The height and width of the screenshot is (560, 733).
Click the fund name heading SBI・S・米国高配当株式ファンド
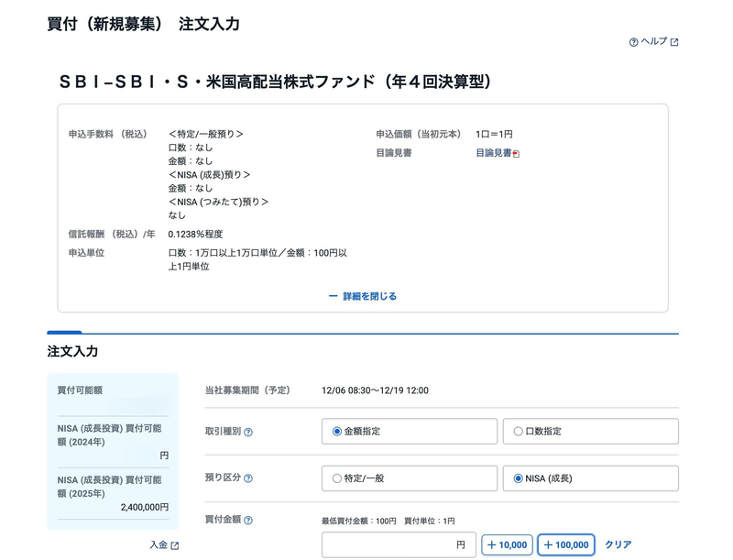(x=275, y=82)
